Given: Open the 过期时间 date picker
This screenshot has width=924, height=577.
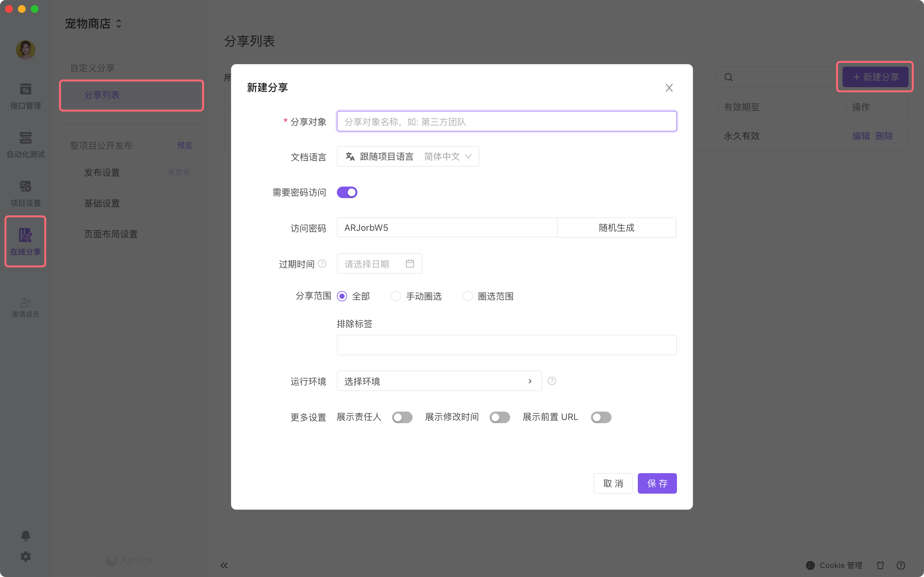Looking at the screenshot, I should point(379,264).
